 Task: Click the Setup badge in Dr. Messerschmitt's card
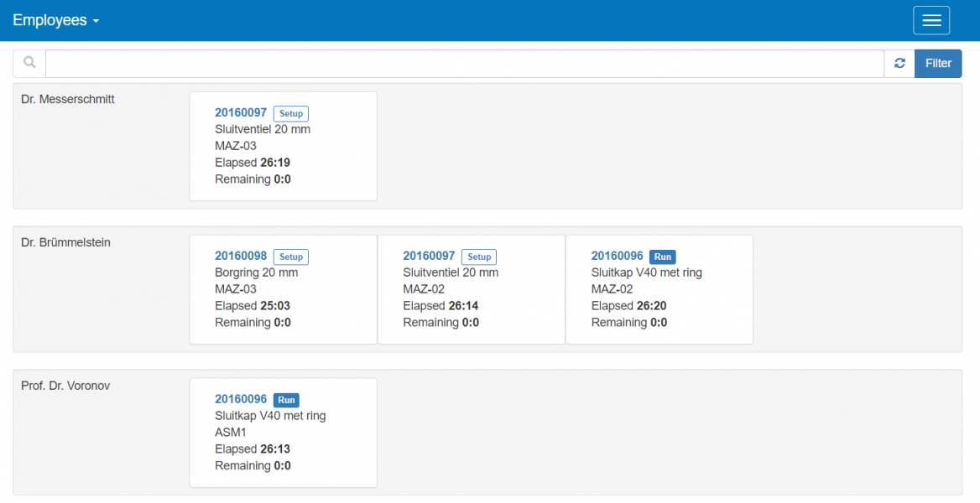click(291, 114)
